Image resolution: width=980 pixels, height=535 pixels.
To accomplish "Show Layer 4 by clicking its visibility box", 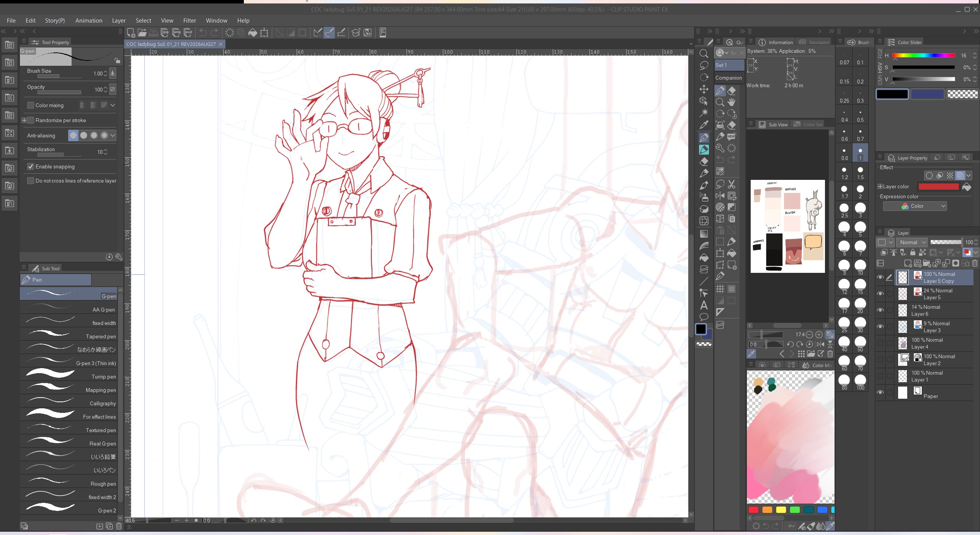I will point(880,343).
